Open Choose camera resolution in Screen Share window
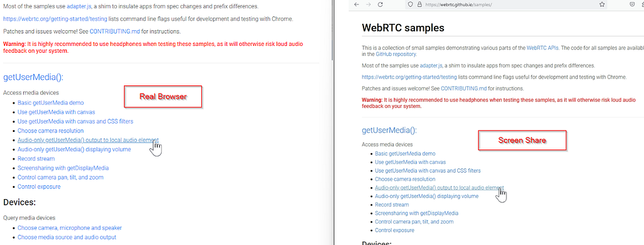The height and width of the screenshot is (245, 644). (405, 179)
